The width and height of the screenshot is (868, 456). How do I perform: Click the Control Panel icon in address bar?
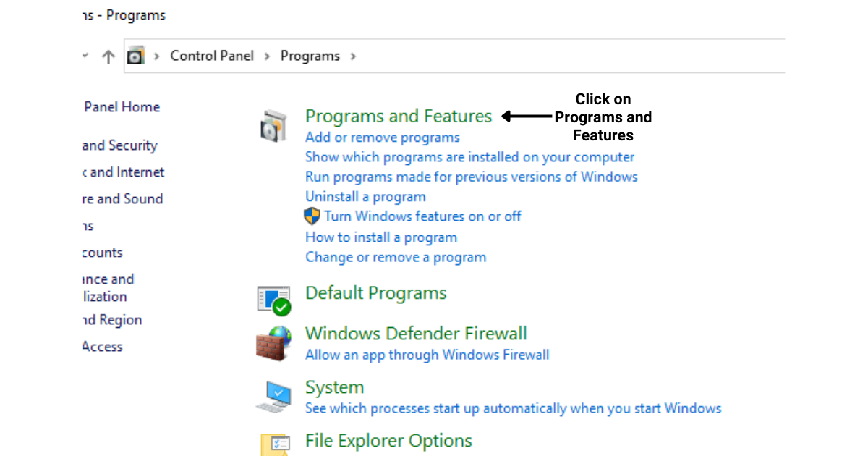click(x=135, y=56)
